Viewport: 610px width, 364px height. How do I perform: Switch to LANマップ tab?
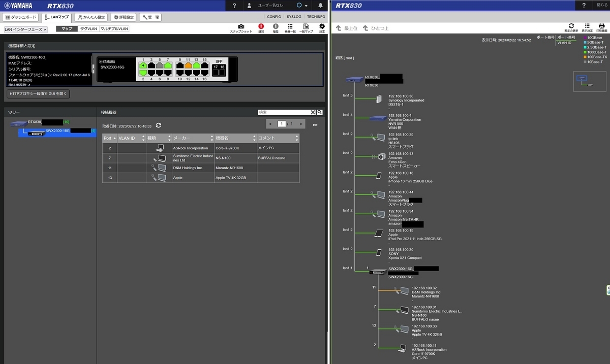[x=56, y=17]
